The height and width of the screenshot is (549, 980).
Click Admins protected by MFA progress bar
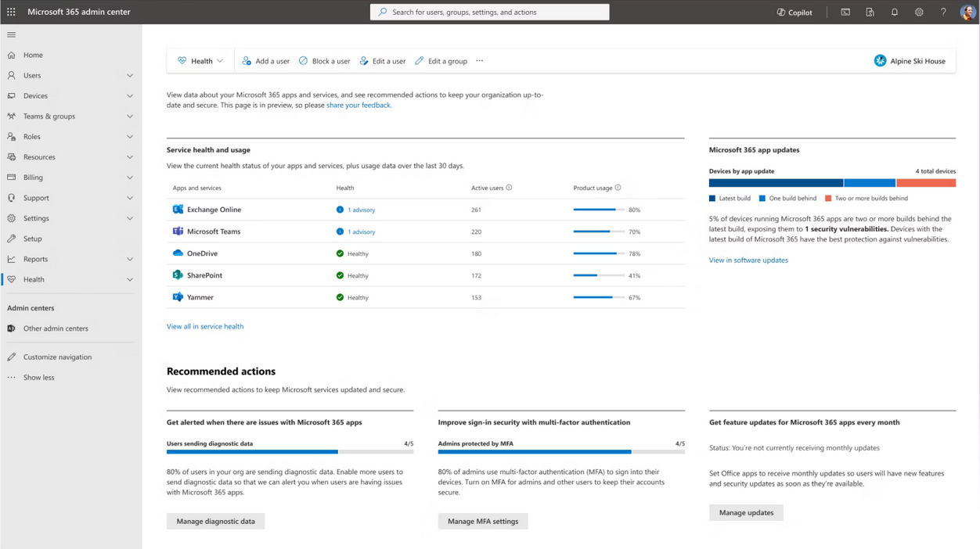(x=561, y=452)
